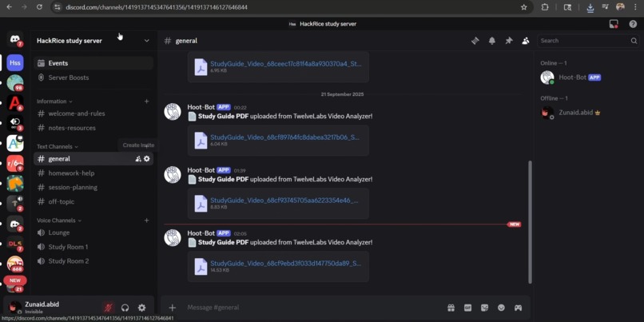This screenshot has height=322, width=644.
Task: Reload the browser page
Action: point(39,7)
